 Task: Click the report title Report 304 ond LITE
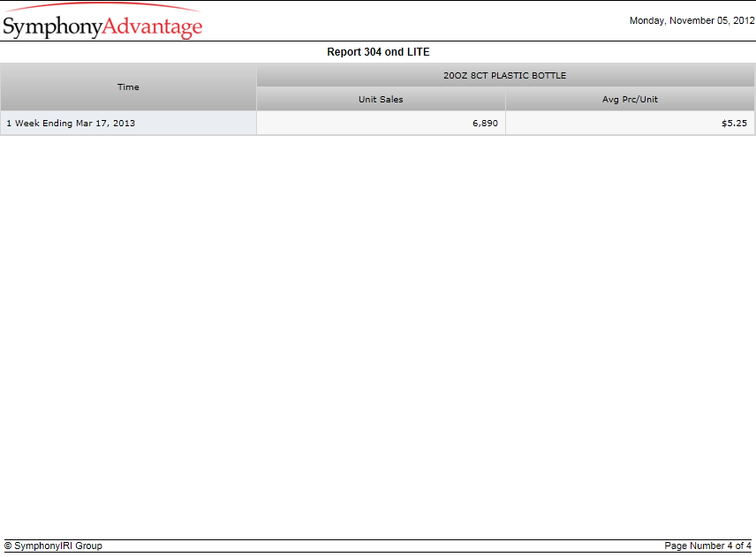(x=378, y=52)
